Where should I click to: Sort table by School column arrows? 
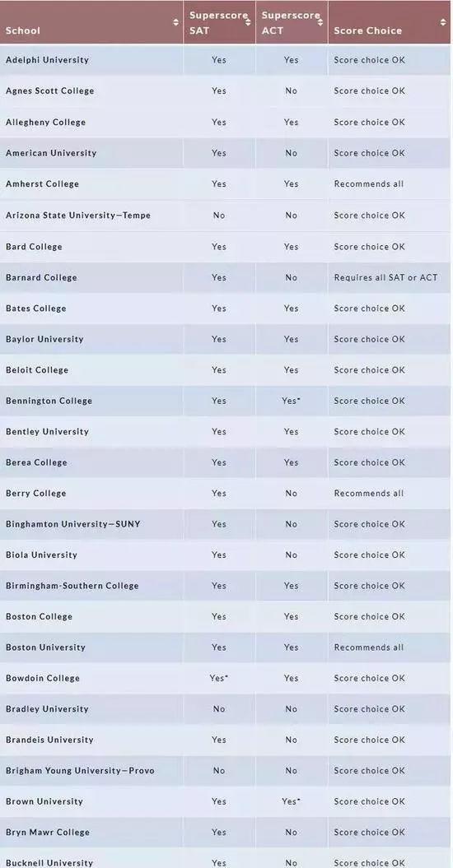point(175,23)
